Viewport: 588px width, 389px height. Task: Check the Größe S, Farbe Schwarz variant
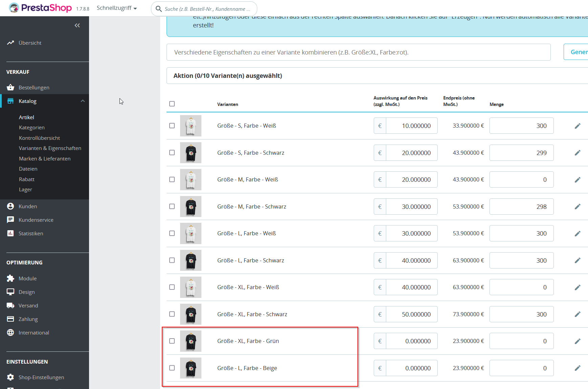point(172,153)
